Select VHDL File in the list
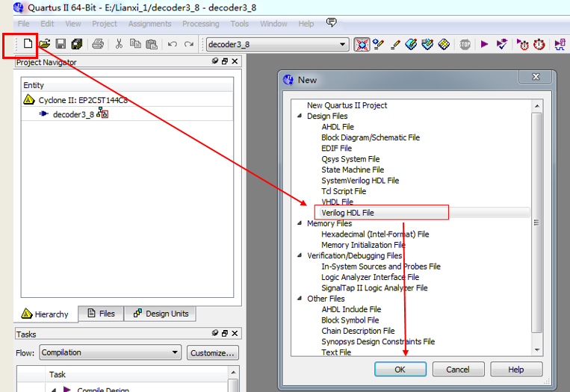 pos(337,202)
